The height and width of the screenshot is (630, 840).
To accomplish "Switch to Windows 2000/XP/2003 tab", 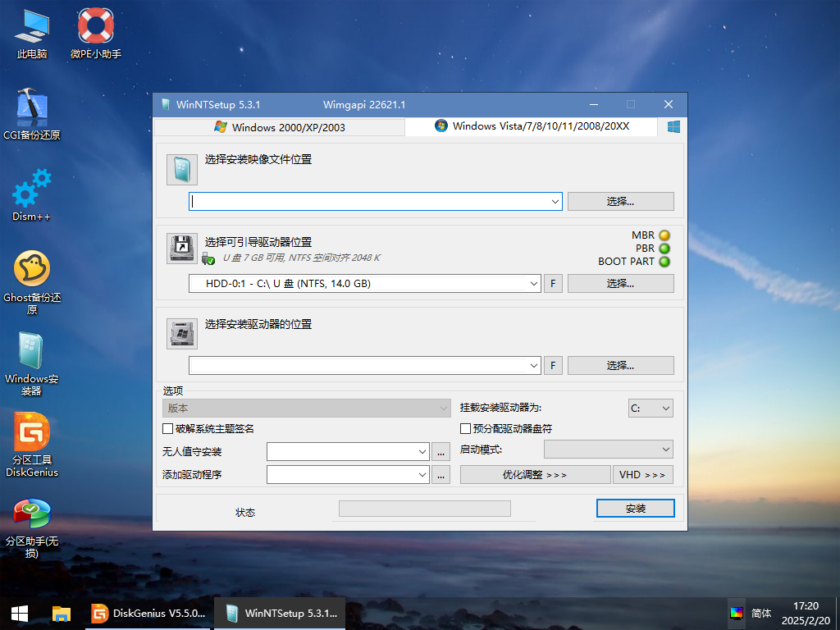I will 280,127.
